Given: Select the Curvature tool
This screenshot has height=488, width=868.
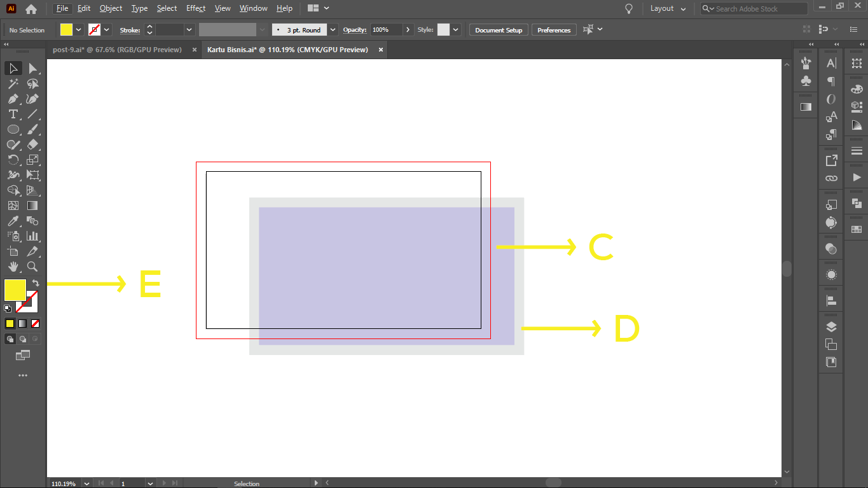Looking at the screenshot, I should (33, 99).
